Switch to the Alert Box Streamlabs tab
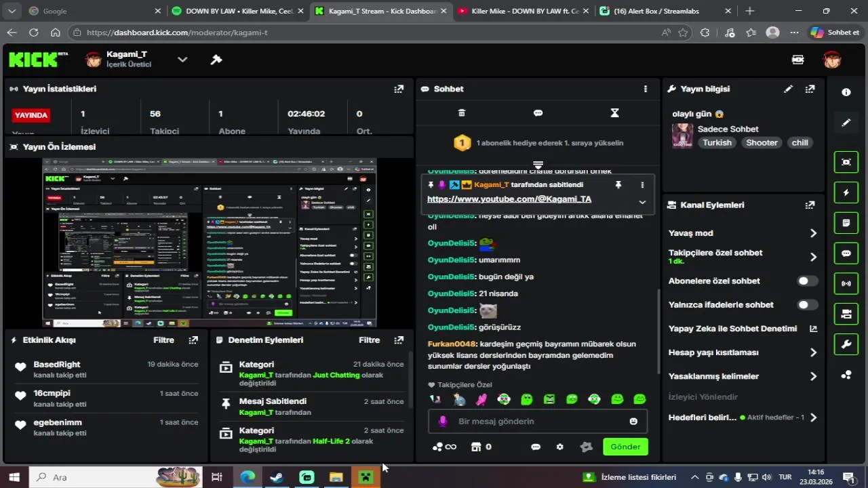Image resolution: width=868 pixels, height=488 pixels. pyautogui.click(x=665, y=11)
